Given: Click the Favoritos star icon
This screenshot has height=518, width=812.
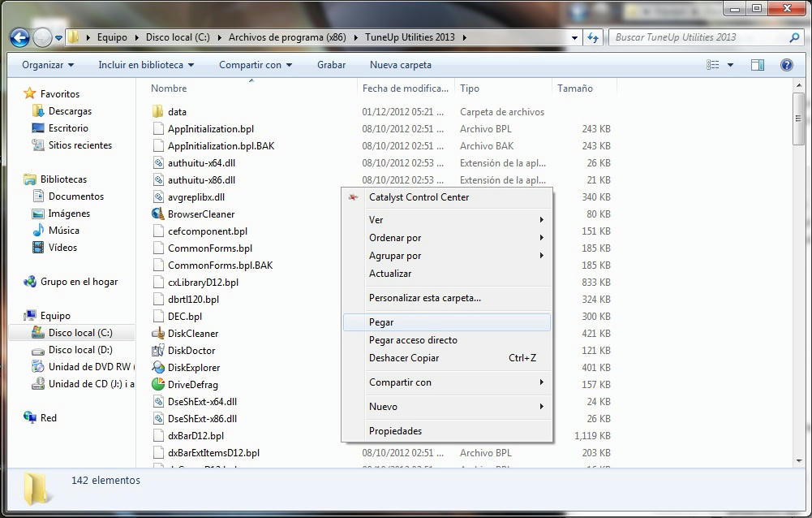Looking at the screenshot, I should pos(29,93).
